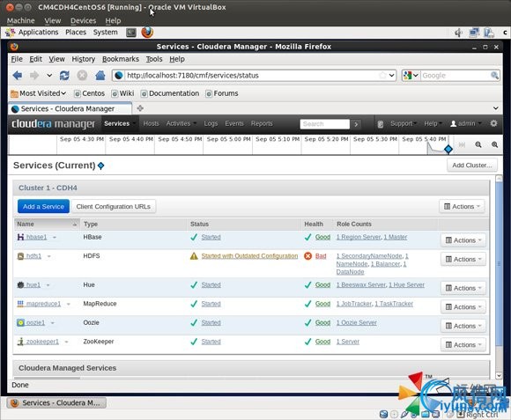Click the Firefox back arrow button
Viewport: 511px width, 420px height.
(18, 76)
